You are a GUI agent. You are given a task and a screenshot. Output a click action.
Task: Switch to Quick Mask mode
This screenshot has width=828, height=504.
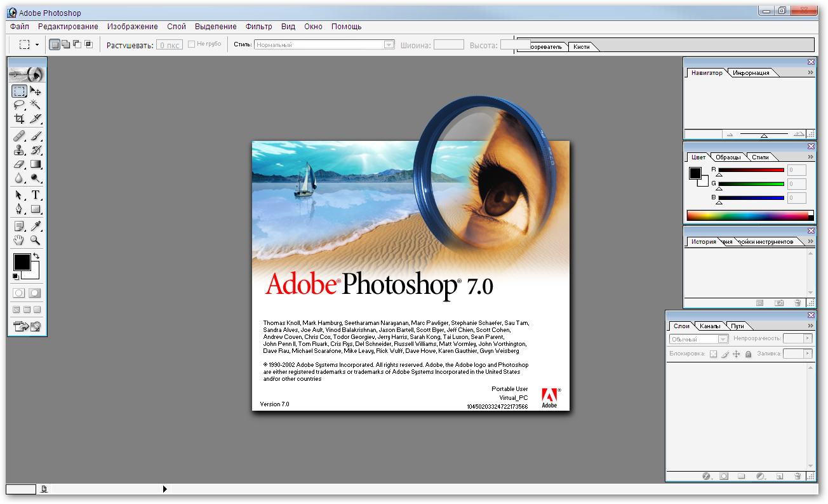(x=34, y=293)
